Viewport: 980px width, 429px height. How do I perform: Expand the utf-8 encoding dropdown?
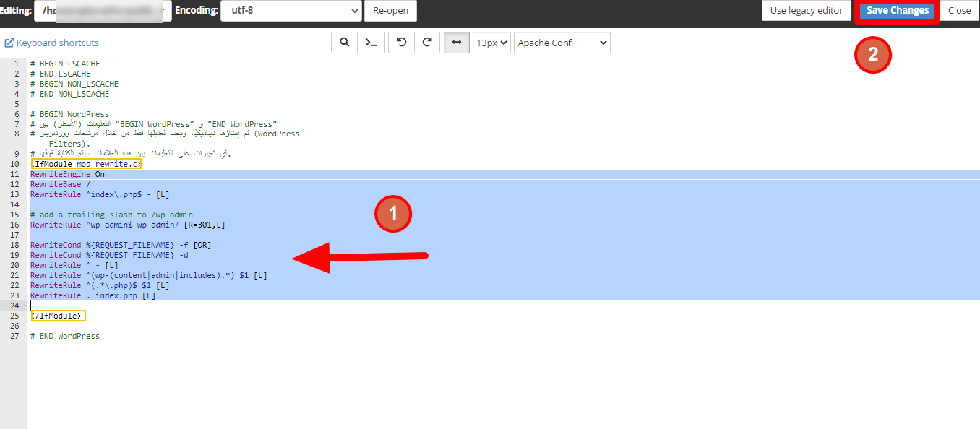(x=291, y=11)
